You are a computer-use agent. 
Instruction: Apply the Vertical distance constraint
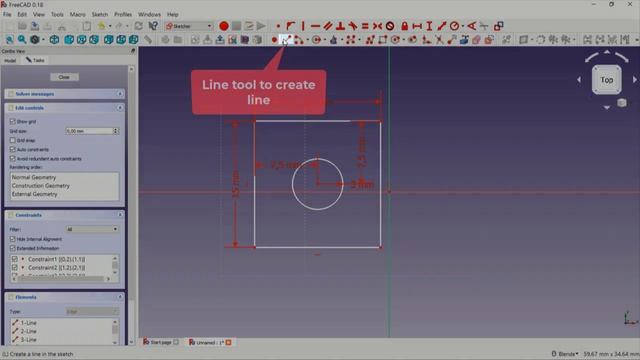pyautogui.click(x=429, y=26)
